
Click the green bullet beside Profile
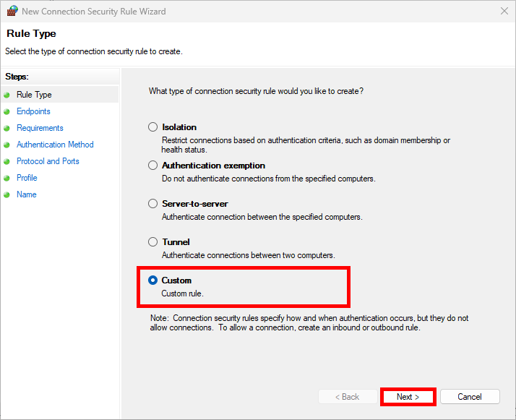[7, 179]
